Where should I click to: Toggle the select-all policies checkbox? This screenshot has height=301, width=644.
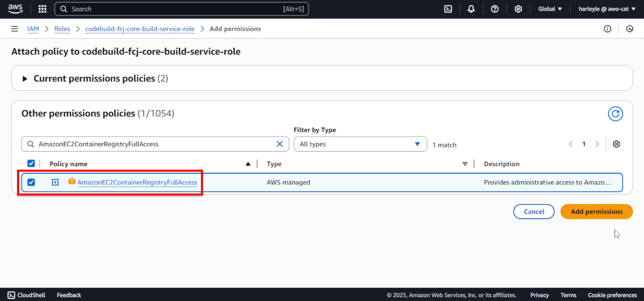coord(31,163)
